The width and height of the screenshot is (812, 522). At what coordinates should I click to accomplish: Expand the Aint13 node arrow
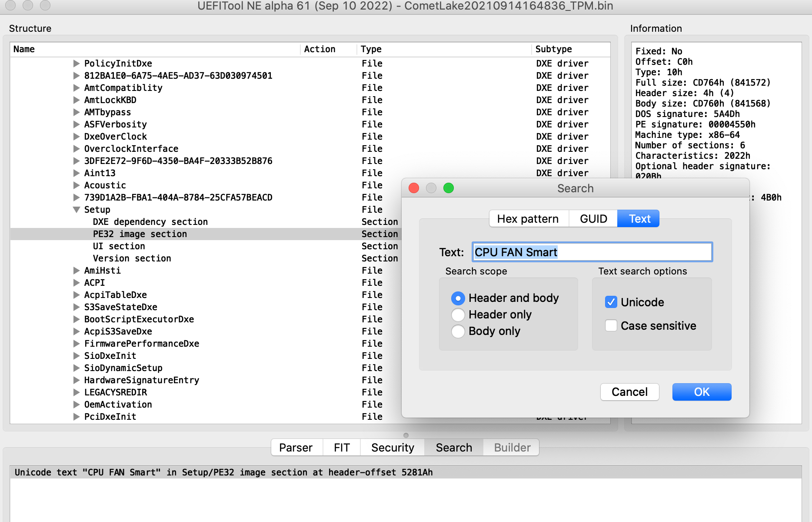(x=77, y=173)
